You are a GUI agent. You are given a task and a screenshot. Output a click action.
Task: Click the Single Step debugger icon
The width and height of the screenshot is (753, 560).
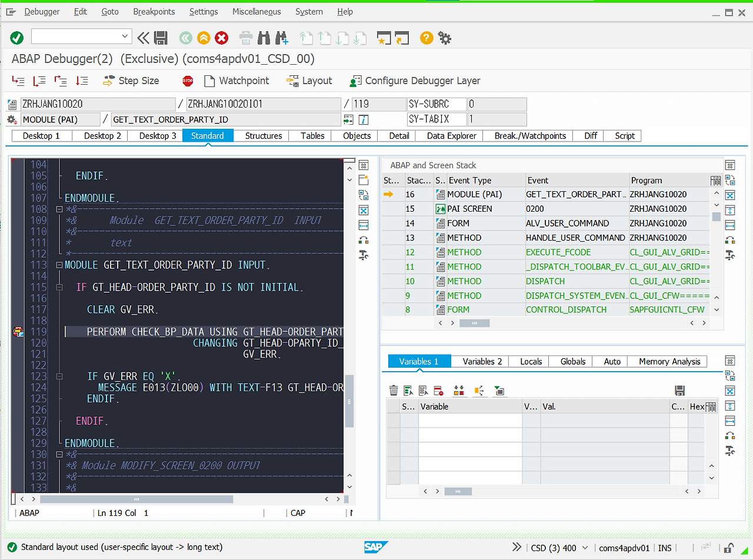pos(18,81)
